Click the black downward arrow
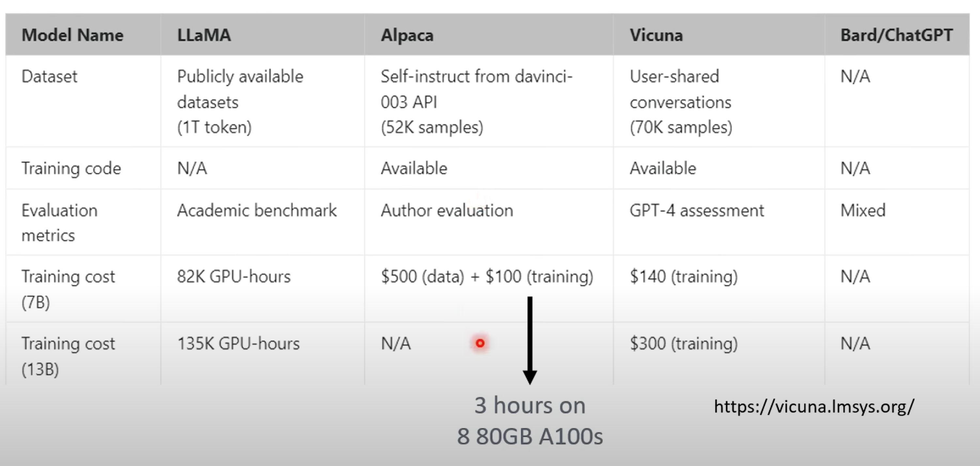Image resolution: width=980 pixels, height=466 pixels. 530,340
